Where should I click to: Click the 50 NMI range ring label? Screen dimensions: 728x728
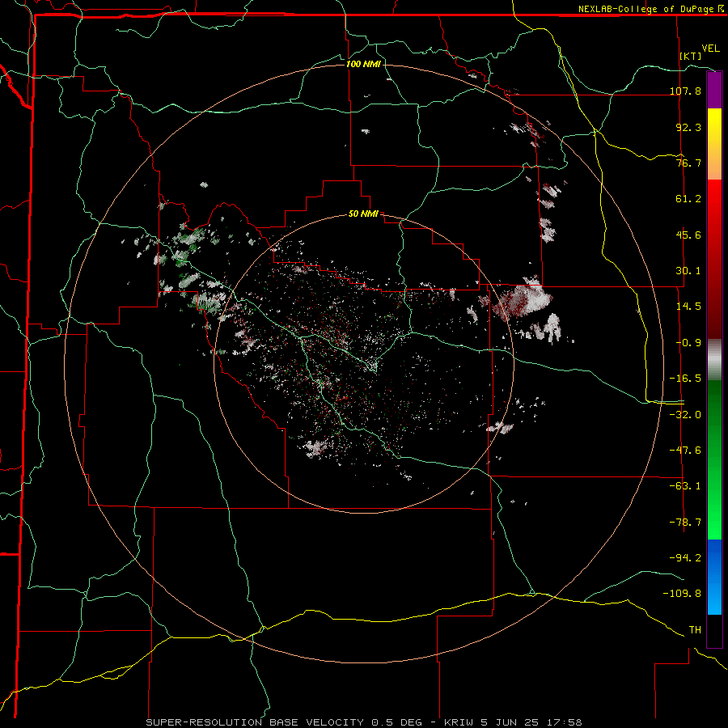363,214
